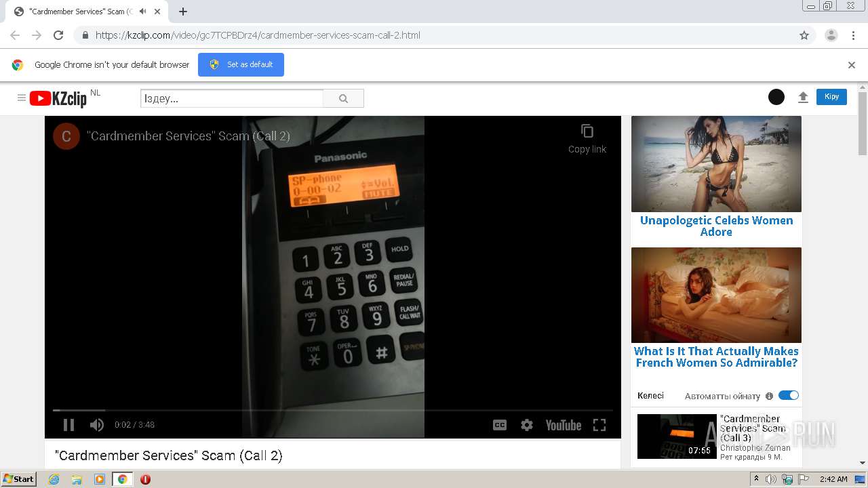Click the upload video icon
The width and height of the screenshot is (868, 488).
point(803,98)
